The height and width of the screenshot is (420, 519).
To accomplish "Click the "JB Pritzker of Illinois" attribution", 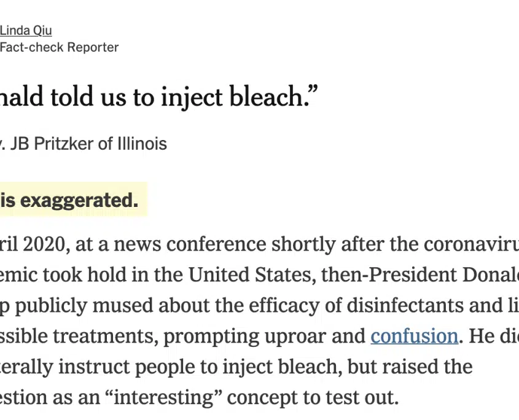I will point(88,144).
